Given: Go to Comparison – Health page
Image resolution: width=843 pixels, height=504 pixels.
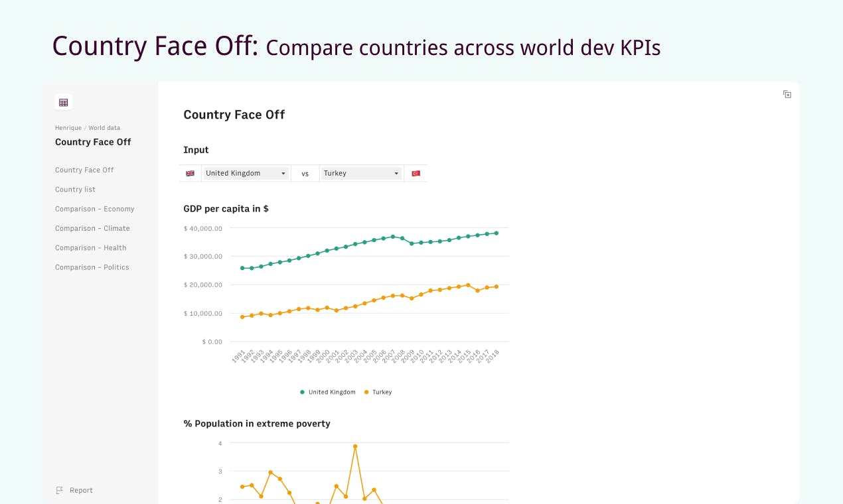Looking at the screenshot, I should [x=90, y=248].
